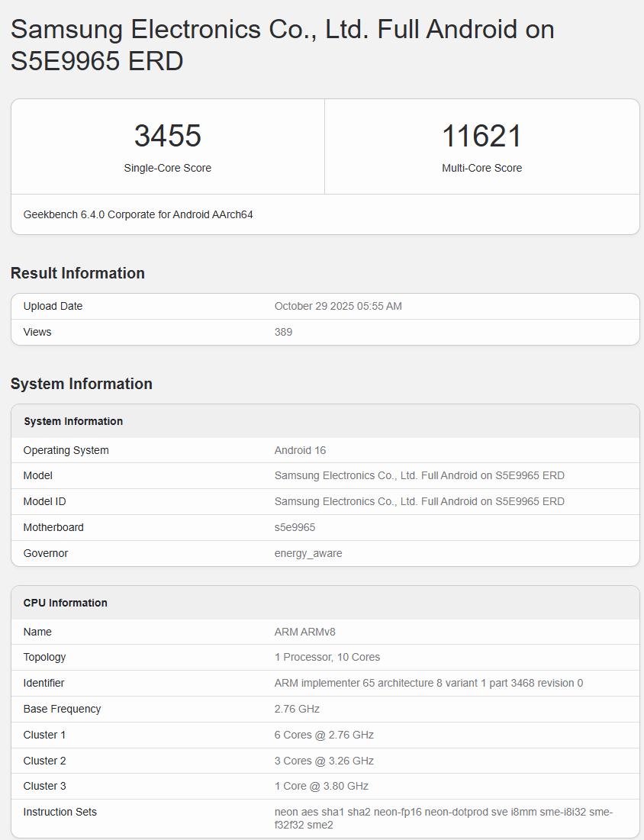The height and width of the screenshot is (840, 644).
Task: Click the page title mentioning S5E9965 ERD
Action: tap(282, 45)
